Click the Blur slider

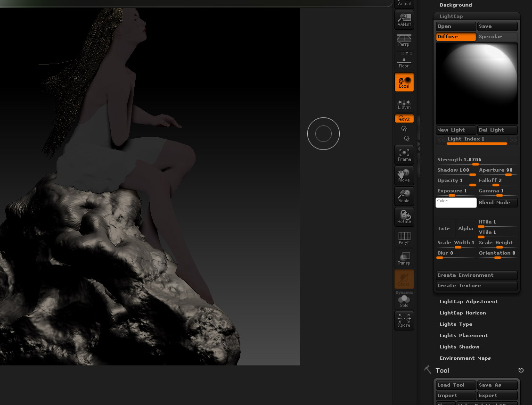[x=456, y=254]
